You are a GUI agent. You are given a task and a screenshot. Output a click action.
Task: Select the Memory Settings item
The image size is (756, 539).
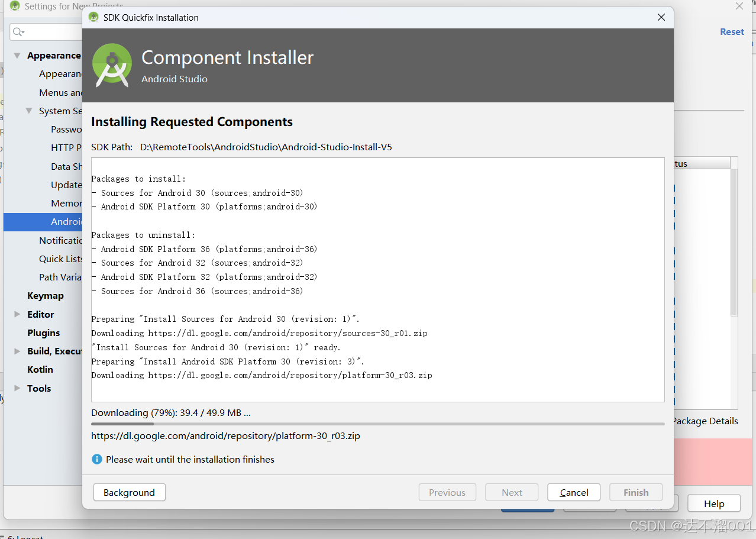[66, 203]
